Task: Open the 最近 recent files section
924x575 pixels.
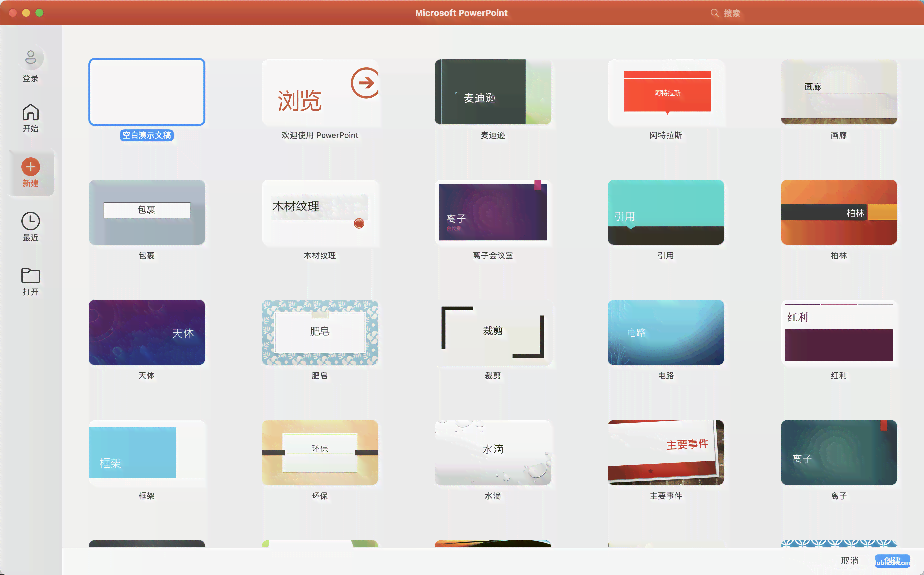Action: [31, 227]
